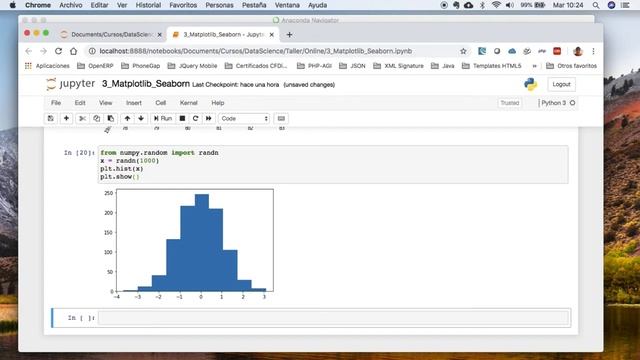
Task: Open the XML Signature bookmarks folder
Action: pyautogui.click(x=398, y=66)
